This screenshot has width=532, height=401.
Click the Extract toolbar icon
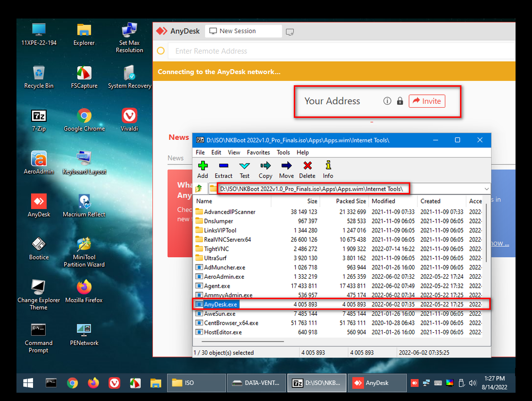coord(223,169)
